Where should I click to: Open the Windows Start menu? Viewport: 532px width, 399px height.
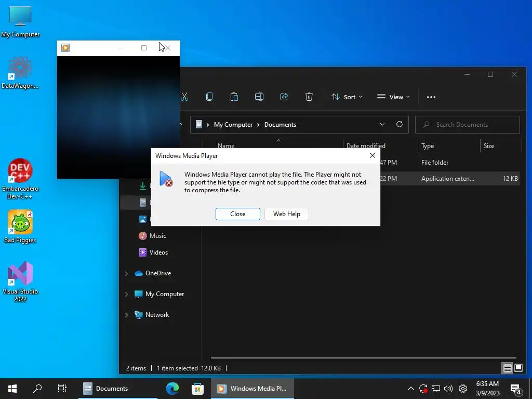point(12,389)
